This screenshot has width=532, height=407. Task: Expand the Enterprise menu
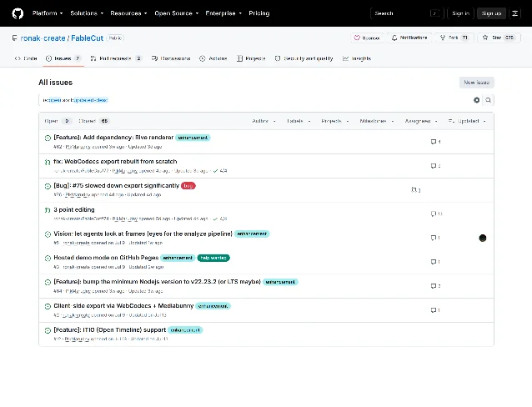pyautogui.click(x=223, y=13)
